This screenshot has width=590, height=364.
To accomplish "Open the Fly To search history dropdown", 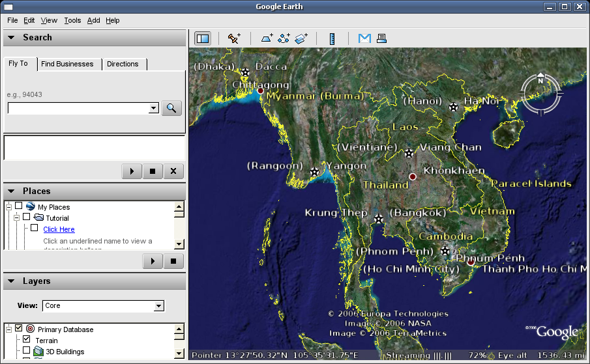I will click(153, 108).
